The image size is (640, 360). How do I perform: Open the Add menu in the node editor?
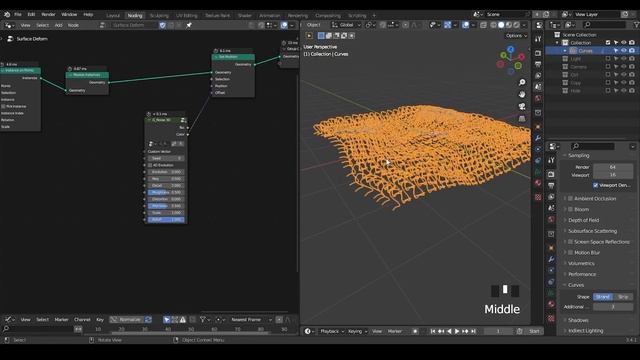pyautogui.click(x=58, y=25)
